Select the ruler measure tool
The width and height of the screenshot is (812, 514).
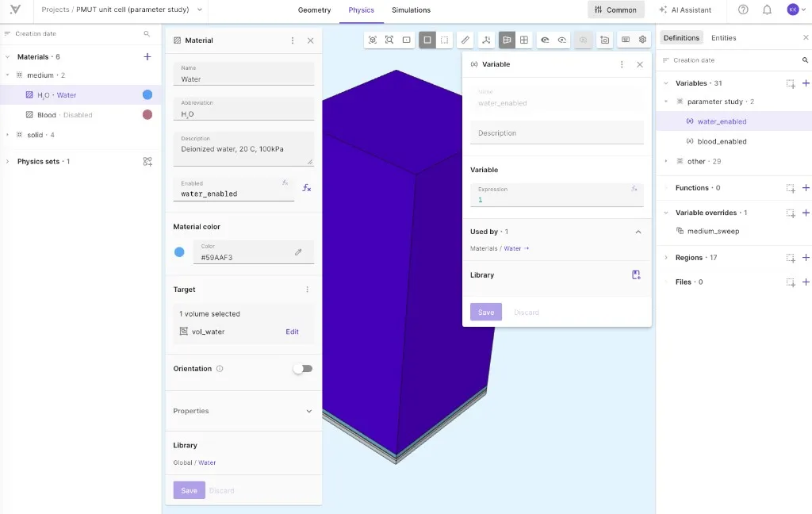(465, 40)
